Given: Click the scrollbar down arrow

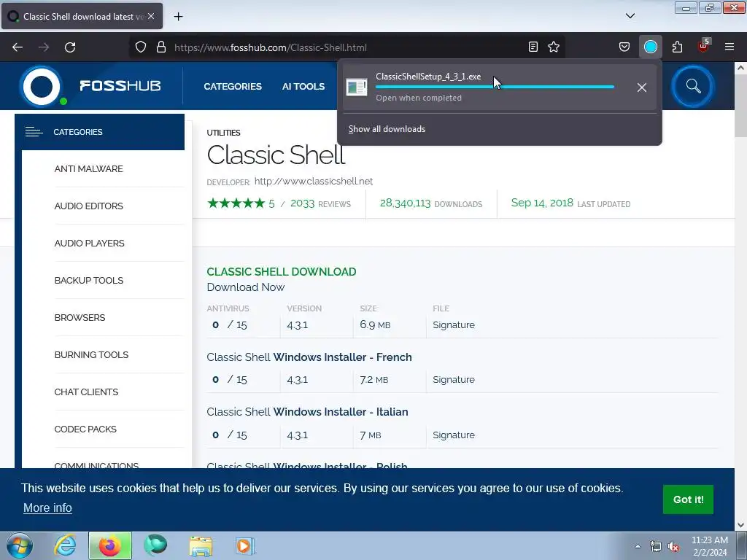Looking at the screenshot, I should (740, 525).
